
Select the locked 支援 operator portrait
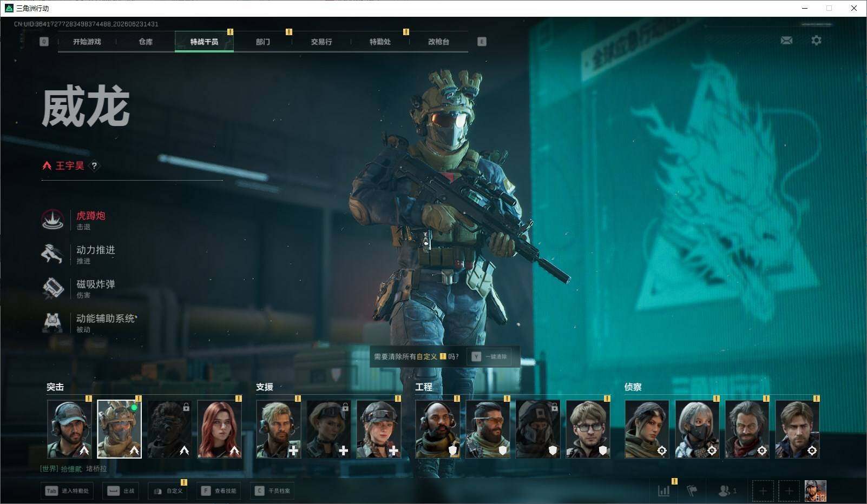click(329, 429)
